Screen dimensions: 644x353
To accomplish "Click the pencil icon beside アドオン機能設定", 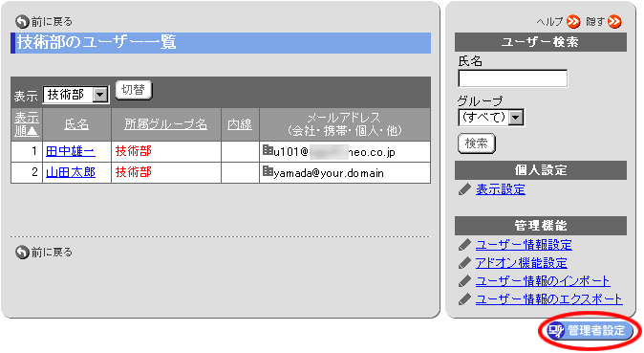I will [464, 263].
